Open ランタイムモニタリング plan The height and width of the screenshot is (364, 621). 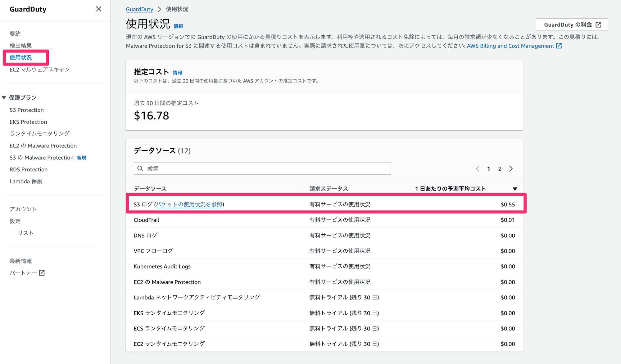[x=40, y=133]
